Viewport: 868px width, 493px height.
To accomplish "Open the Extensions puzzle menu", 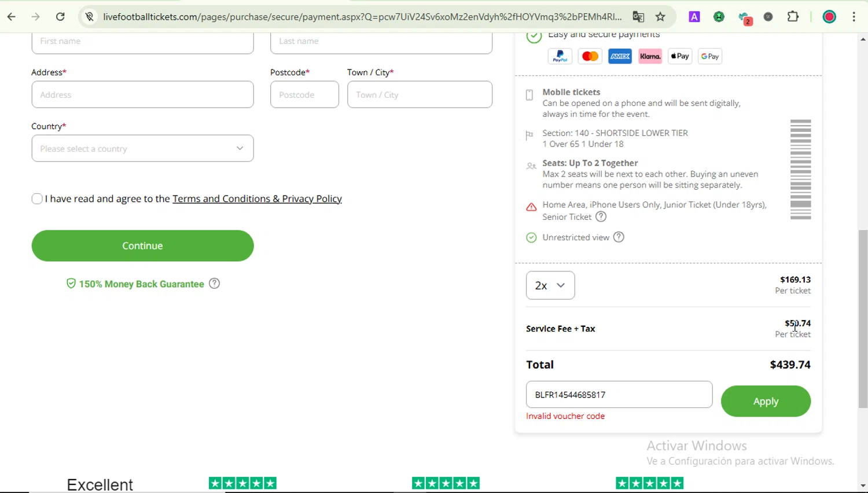I will [x=793, y=17].
